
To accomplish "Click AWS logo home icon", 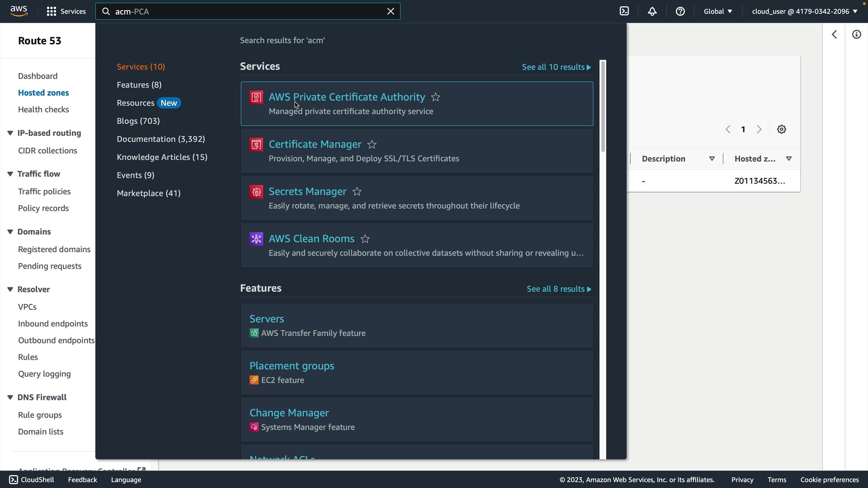I will tap(19, 11).
